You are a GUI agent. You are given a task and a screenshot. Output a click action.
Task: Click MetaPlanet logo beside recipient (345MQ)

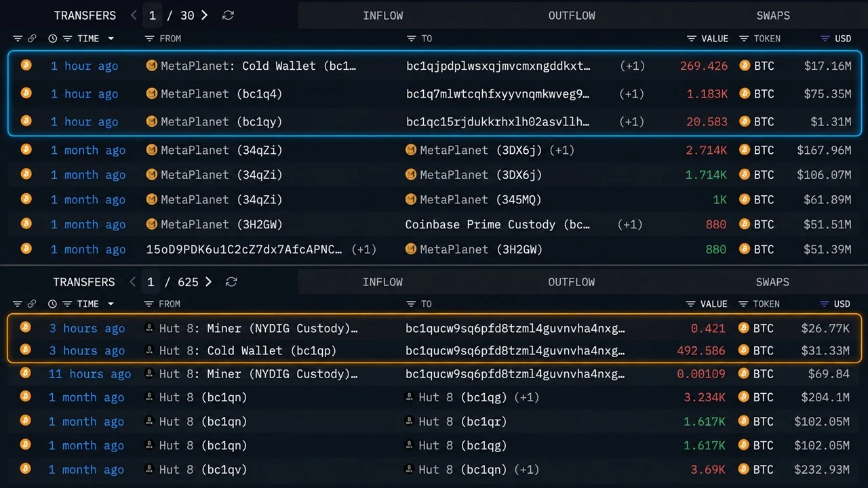tap(411, 199)
